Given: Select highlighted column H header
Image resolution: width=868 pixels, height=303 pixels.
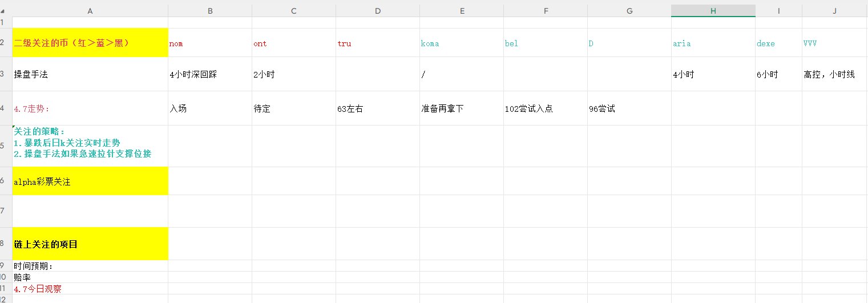Looking at the screenshot, I should tap(713, 11).
